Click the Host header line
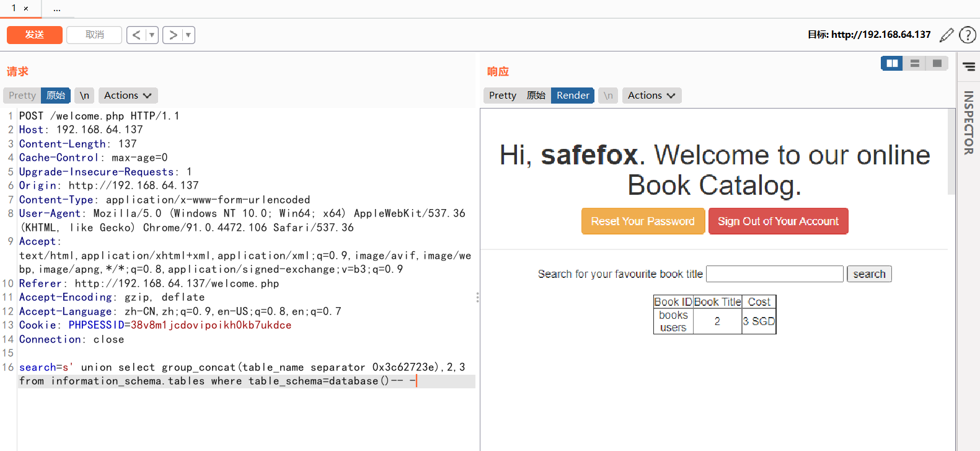 [81, 130]
